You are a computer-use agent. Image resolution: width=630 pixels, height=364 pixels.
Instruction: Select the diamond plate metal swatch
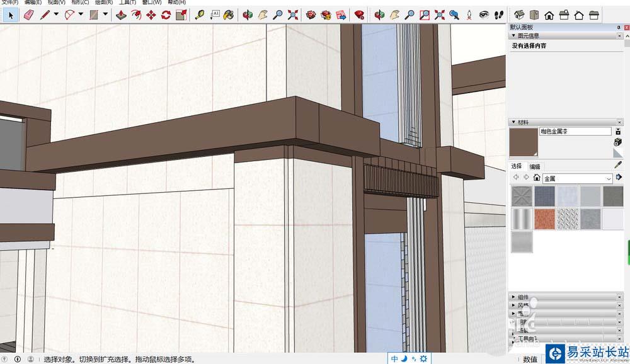pyautogui.click(x=568, y=219)
